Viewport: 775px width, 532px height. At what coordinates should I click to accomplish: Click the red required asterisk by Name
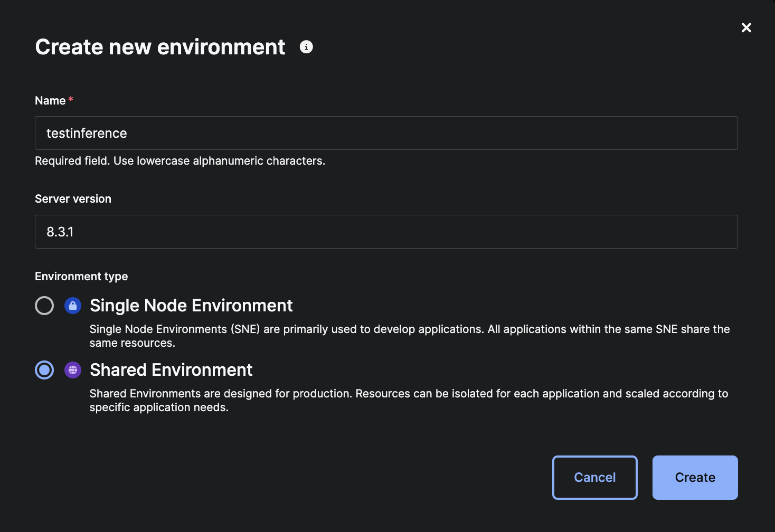click(71, 99)
